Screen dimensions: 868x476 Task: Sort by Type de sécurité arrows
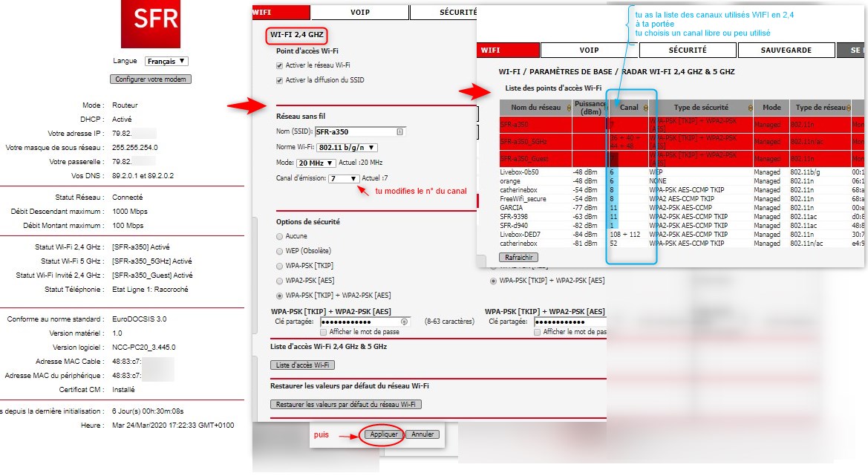click(x=751, y=108)
